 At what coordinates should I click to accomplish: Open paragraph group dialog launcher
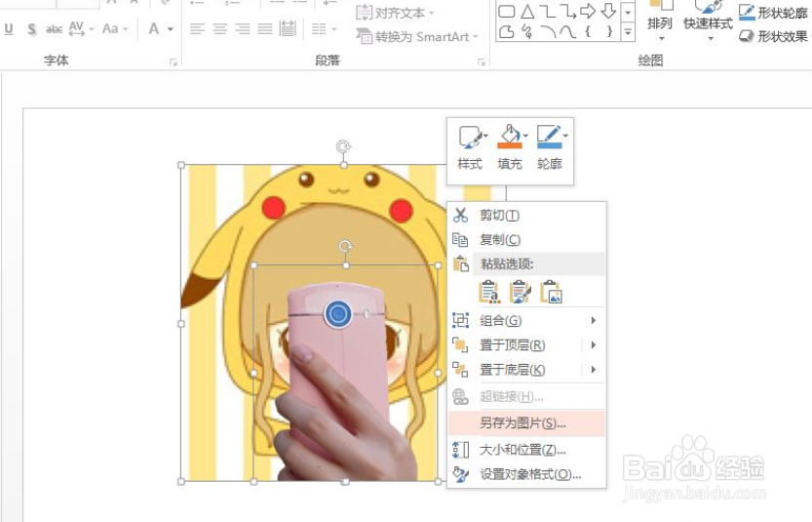[482, 62]
